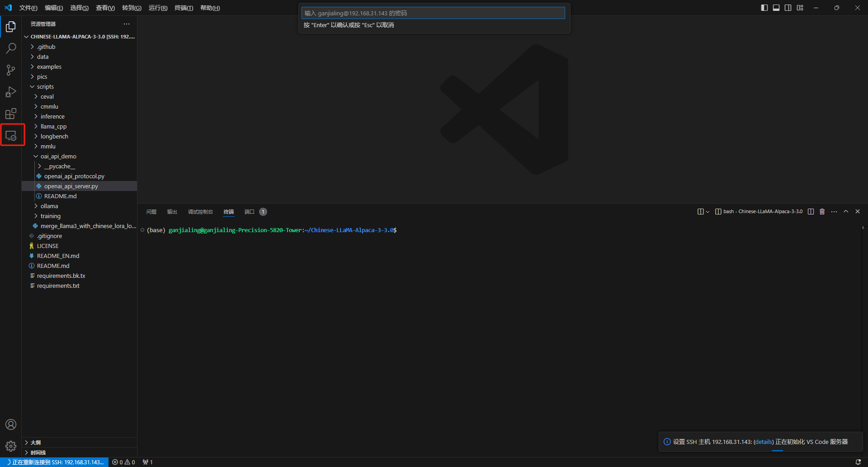Switch to the 终端 panel tab
Image resolution: width=868 pixels, height=467 pixels.
[229, 212]
